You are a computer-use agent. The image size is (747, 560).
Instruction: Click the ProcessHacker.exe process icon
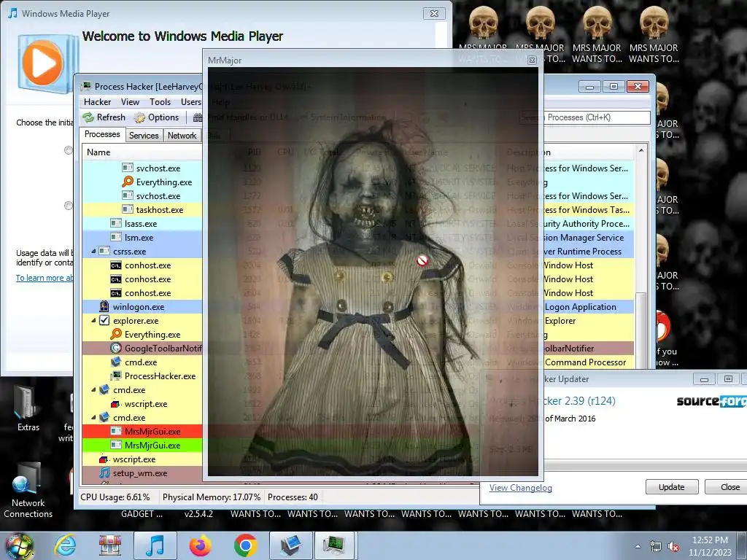pyautogui.click(x=116, y=376)
